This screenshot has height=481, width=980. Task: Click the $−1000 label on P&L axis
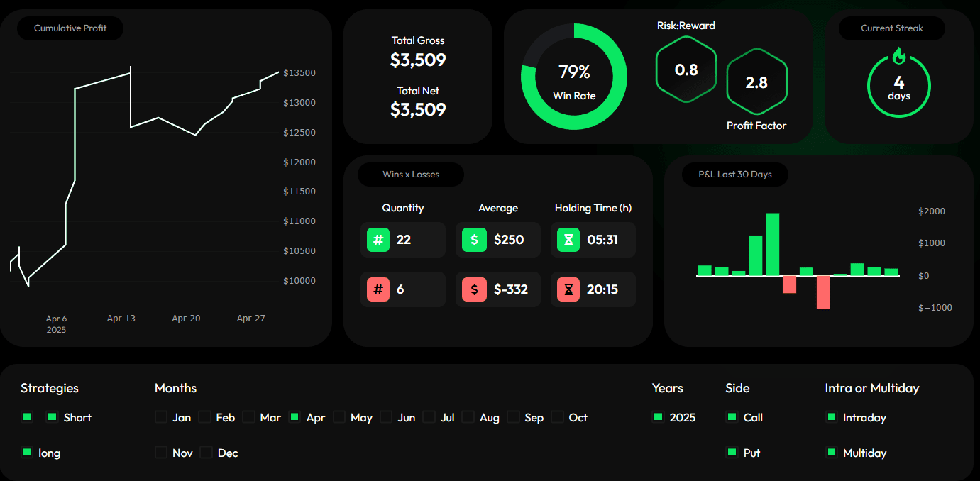(935, 308)
